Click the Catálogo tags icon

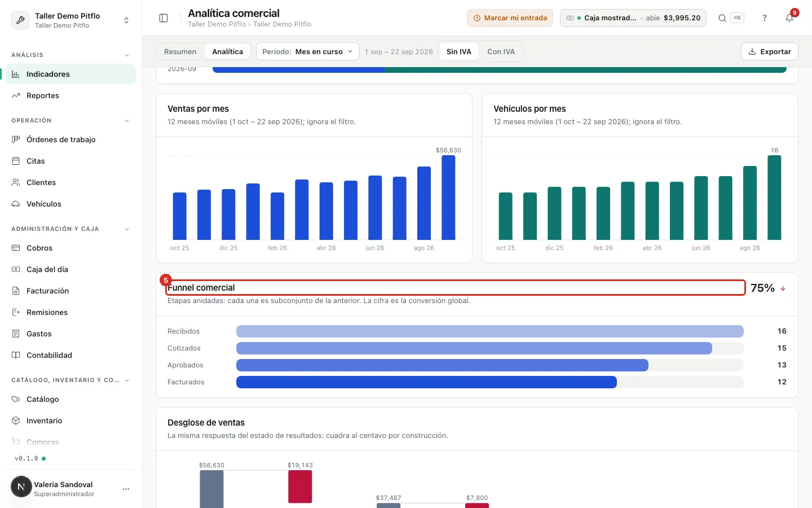click(x=16, y=399)
